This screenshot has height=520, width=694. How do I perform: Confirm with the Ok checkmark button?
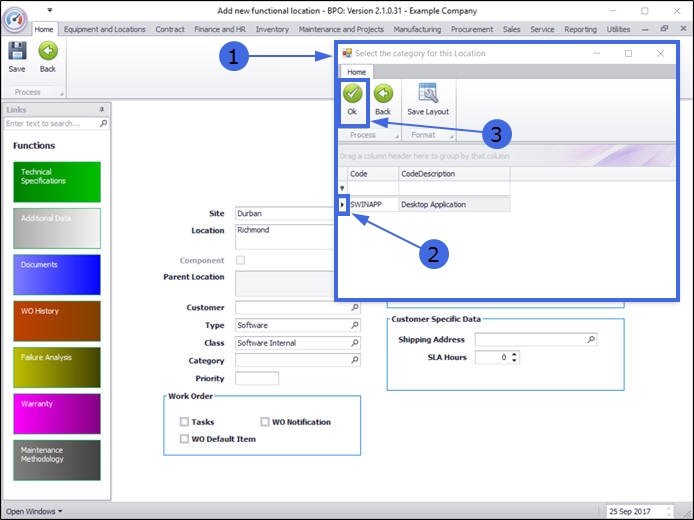pyautogui.click(x=352, y=100)
